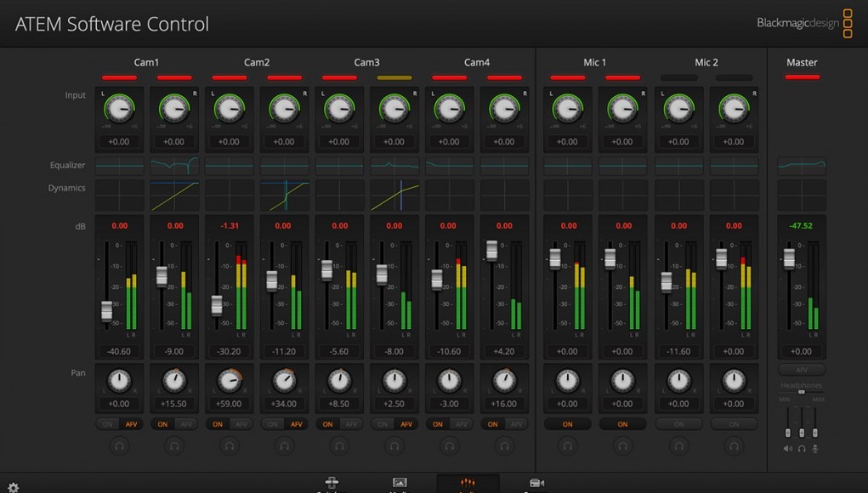Switch off the Mic 1 right ON button
868x493 pixels.
pyautogui.click(x=623, y=424)
